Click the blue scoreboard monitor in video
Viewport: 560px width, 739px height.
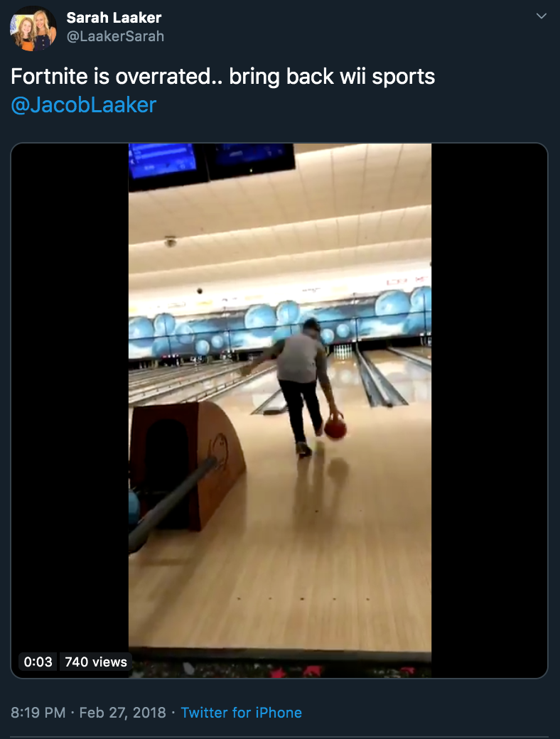tap(163, 163)
